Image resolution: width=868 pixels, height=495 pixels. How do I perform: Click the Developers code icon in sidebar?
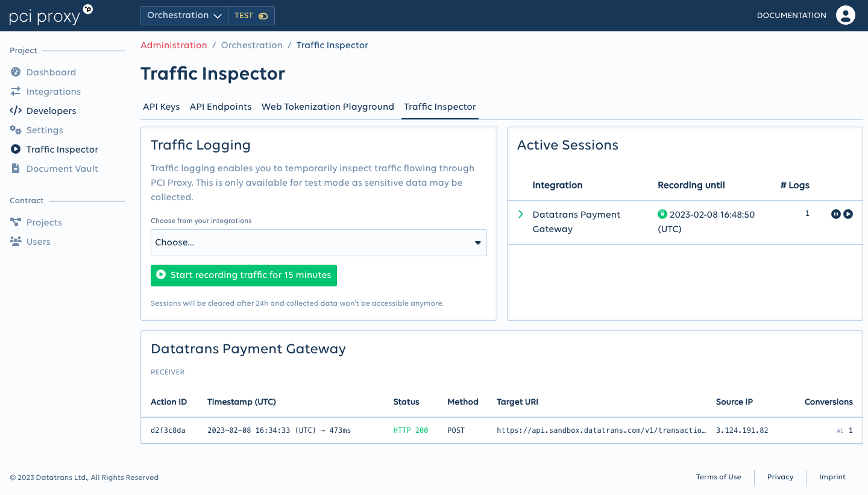pyautogui.click(x=16, y=111)
